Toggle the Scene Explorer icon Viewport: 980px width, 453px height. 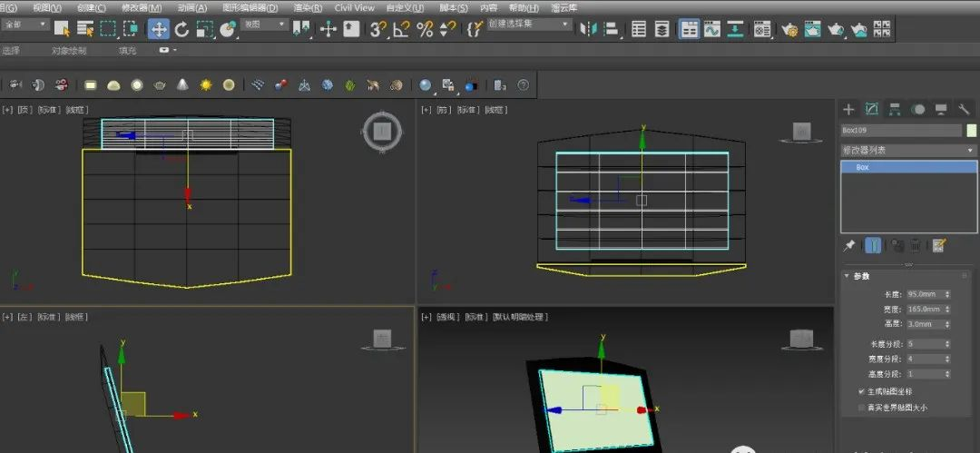(639, 29)
